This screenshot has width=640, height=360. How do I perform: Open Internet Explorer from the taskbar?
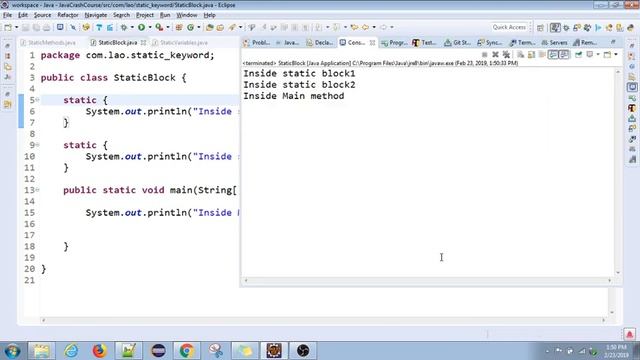(71, 351)
